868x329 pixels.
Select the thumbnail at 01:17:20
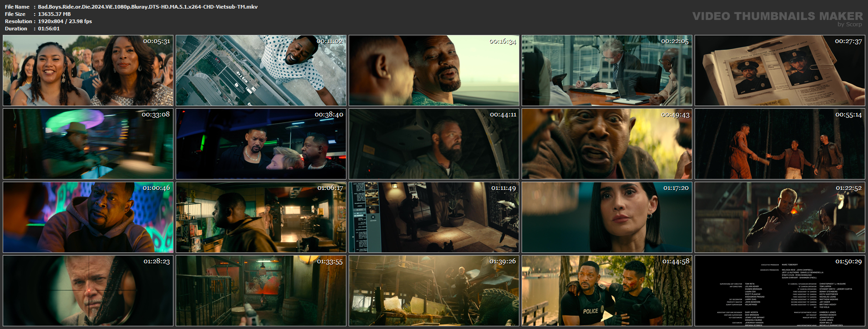point(607,217)
